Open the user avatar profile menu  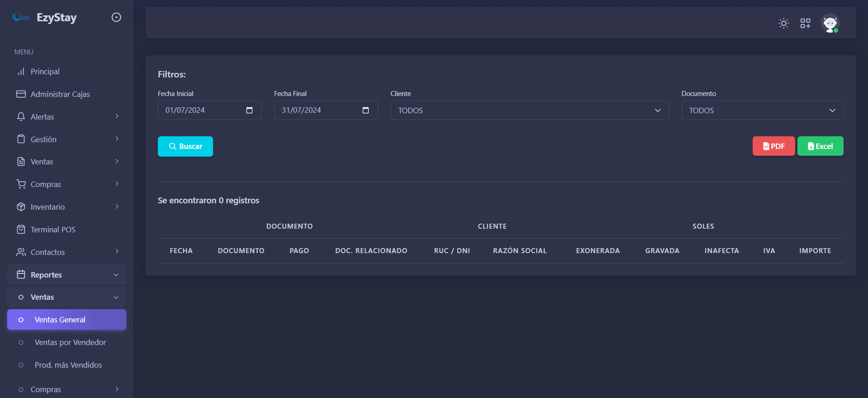[830, 23]
